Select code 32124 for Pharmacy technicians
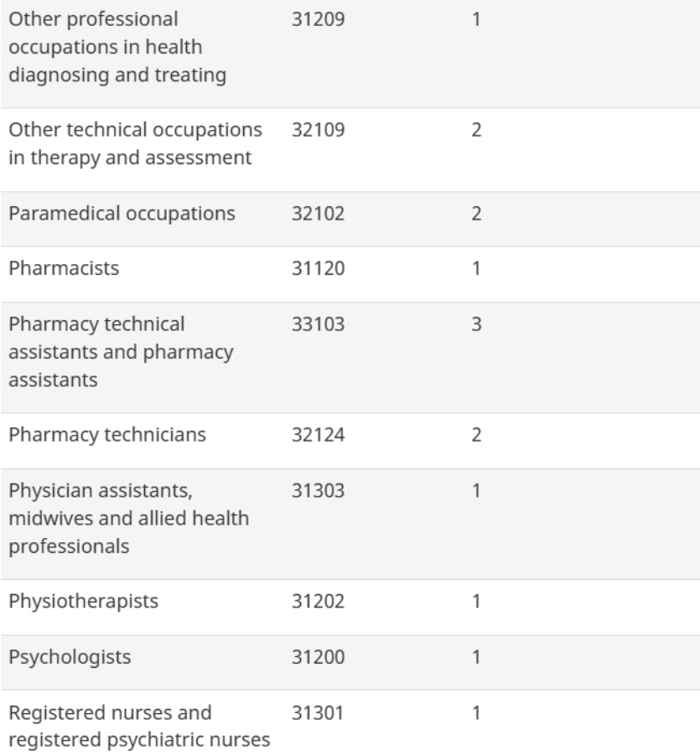This screenshot has width=700, height=755. click(318, 436)
